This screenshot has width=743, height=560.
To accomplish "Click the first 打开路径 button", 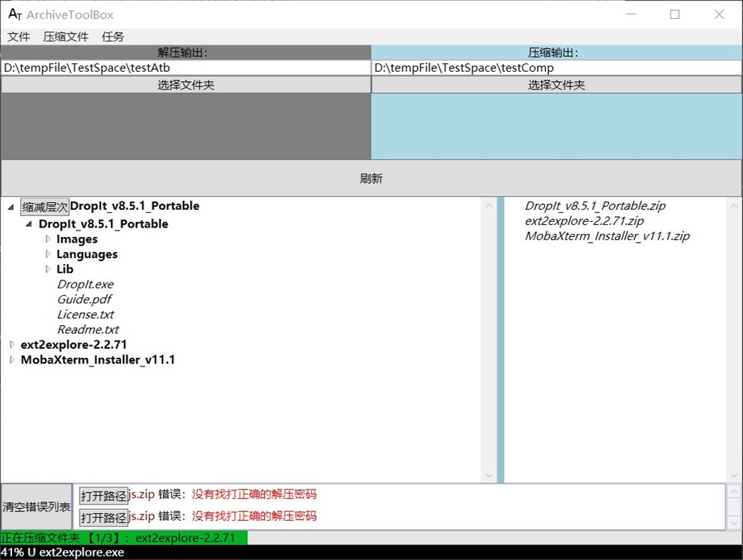I will [105, 494].
